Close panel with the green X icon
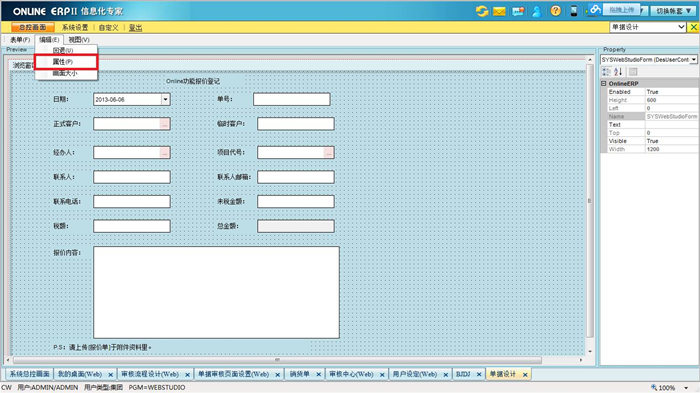 click(x=693, y=27)
